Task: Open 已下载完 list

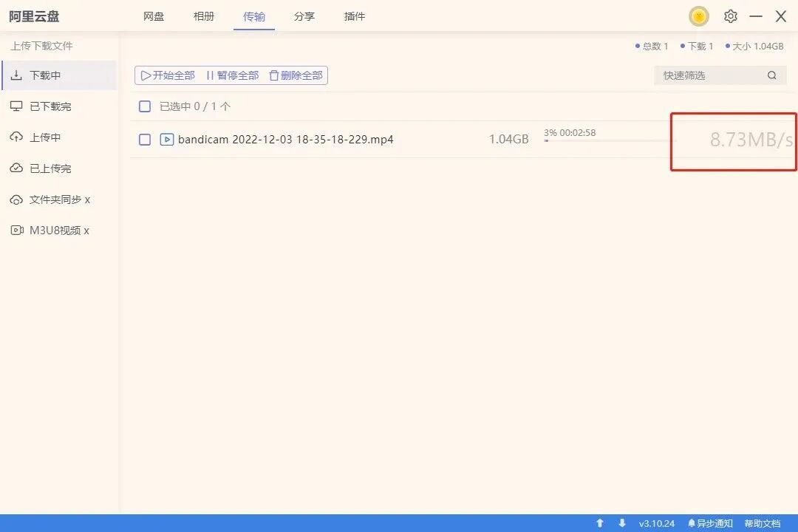Action: pyautogui.click(x=59, y=106)
